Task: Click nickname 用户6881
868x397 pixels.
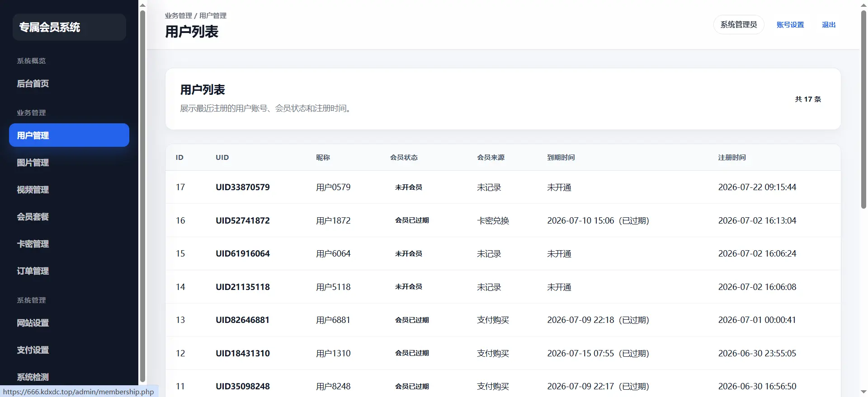Action: click(x=333, y=320)
